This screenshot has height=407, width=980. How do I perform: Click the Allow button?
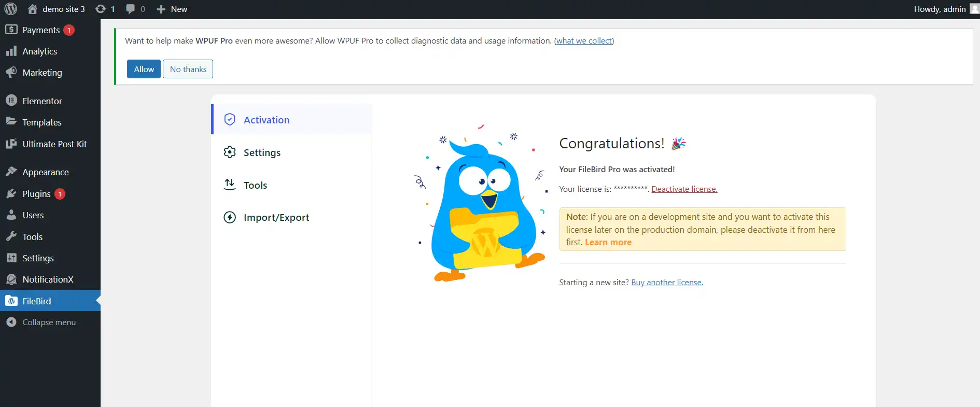(x=144, y=69)
